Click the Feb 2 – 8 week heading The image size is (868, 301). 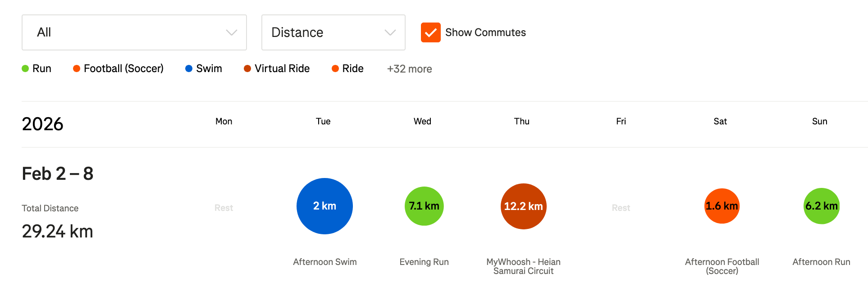click(x=58, y=173)
